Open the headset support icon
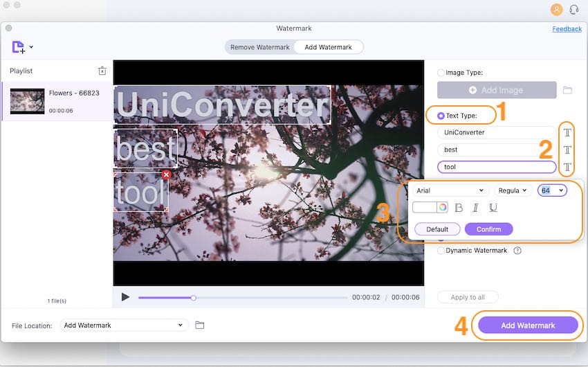 [x=573, y=10]
